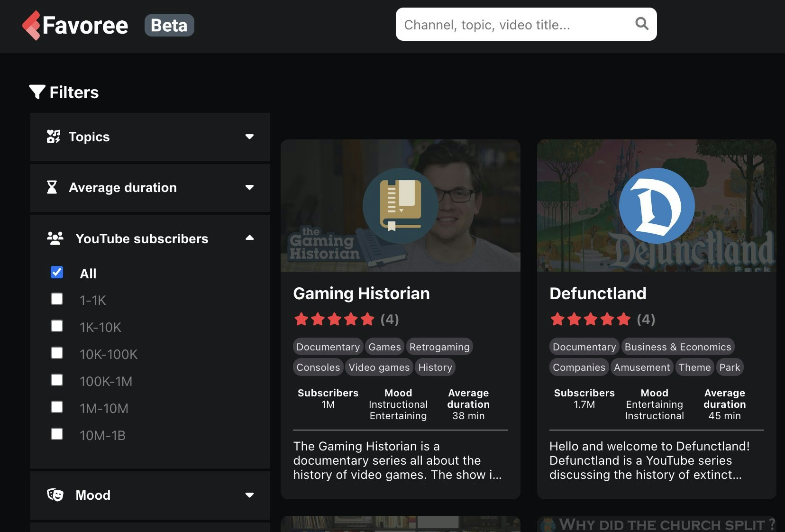Enable the 10M-1B subscribers checkbox
Image resolution: width=785 pixels, height=532 pixels.
57,434
